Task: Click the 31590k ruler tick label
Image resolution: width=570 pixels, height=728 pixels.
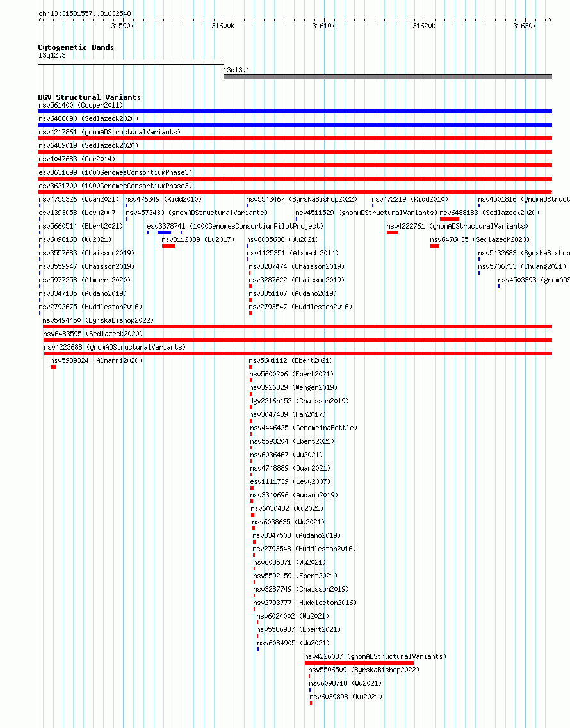Action: tap(122, 26)
